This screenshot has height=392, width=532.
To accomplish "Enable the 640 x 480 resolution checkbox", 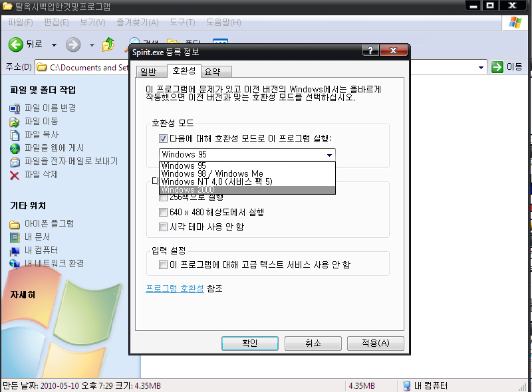I will [x=163, y=213].
